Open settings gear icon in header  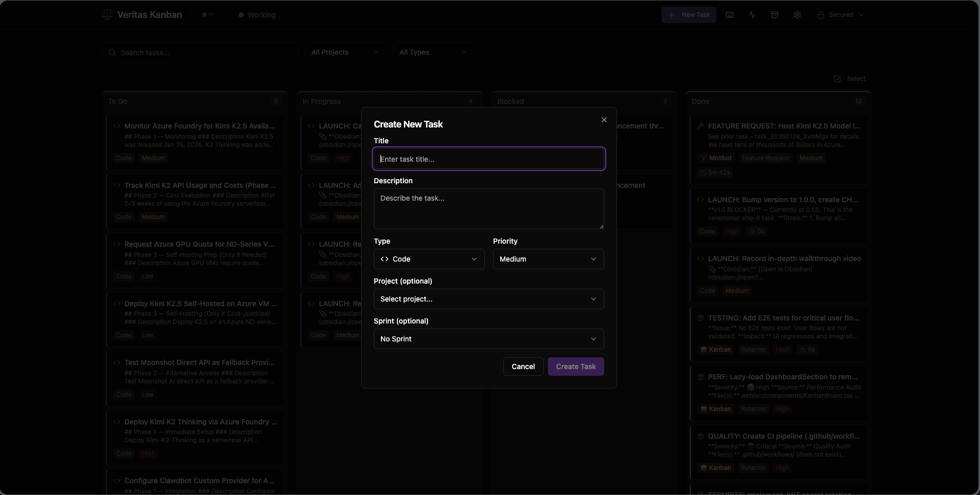tap(797, 15)
